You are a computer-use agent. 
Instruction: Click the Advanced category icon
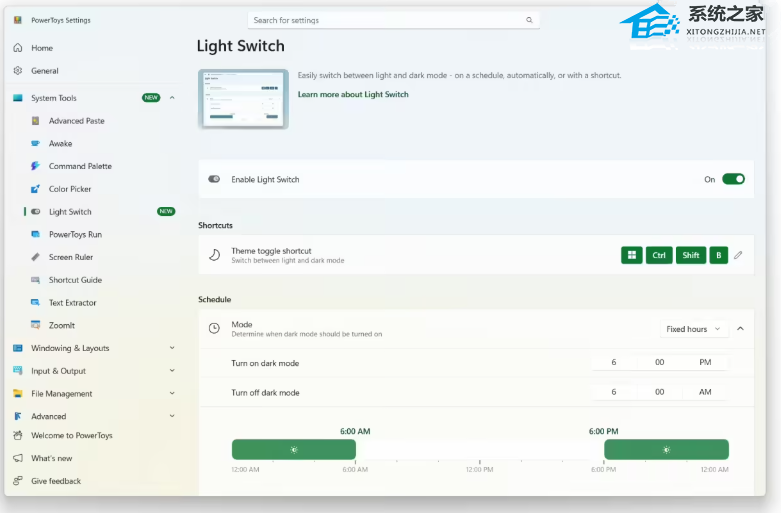click(x=18, y=416)
